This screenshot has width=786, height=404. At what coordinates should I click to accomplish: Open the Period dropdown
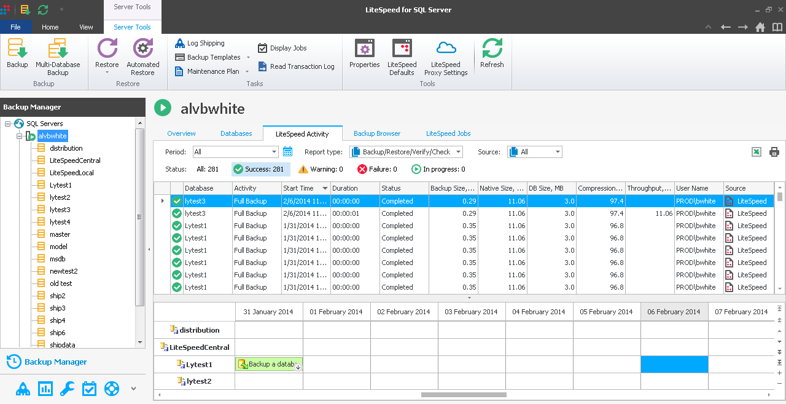[274, 152]
